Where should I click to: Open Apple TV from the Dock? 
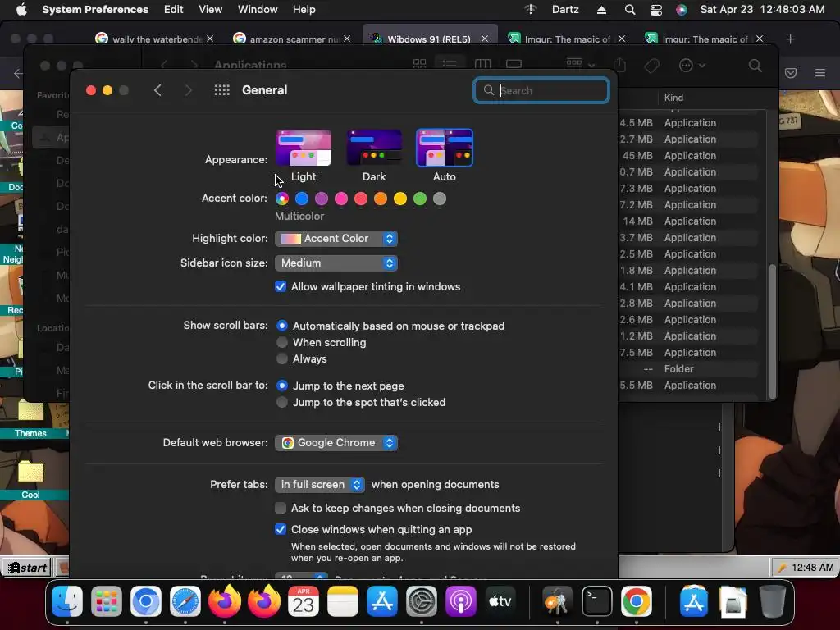tap(500, 600)
